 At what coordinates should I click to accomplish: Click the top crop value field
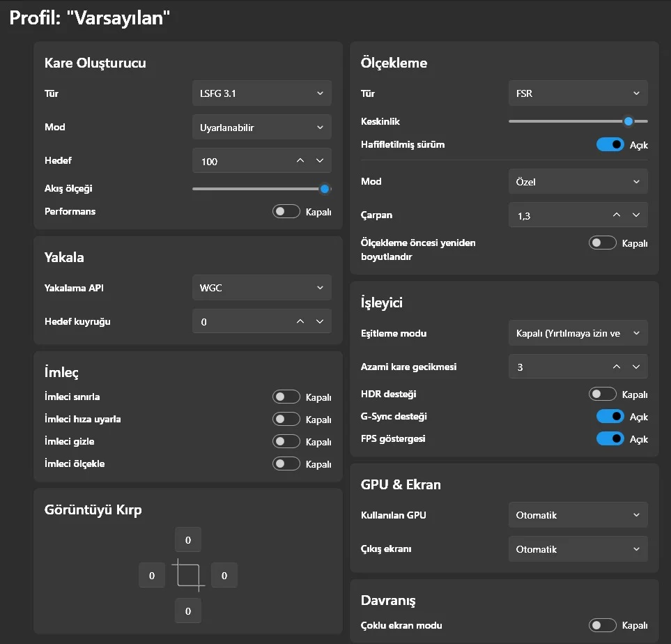tap(188, 540)
